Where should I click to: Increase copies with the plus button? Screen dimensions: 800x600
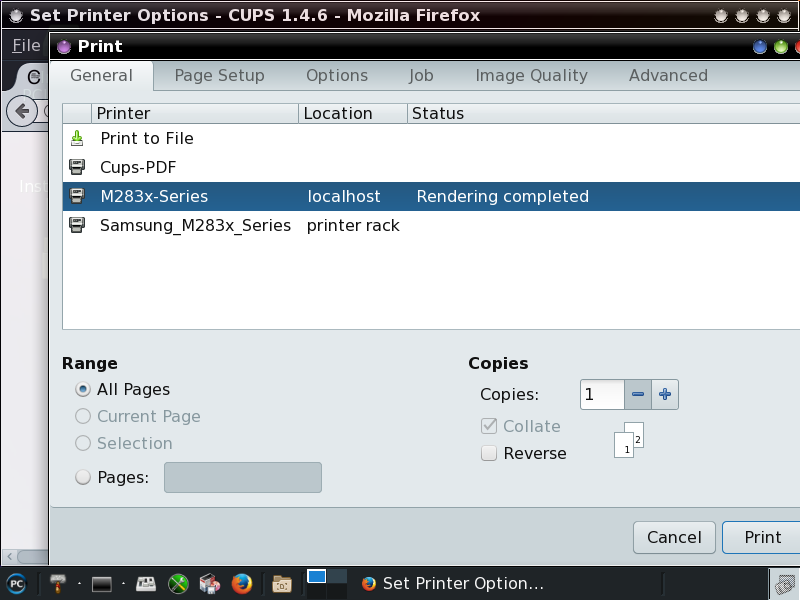666,395
